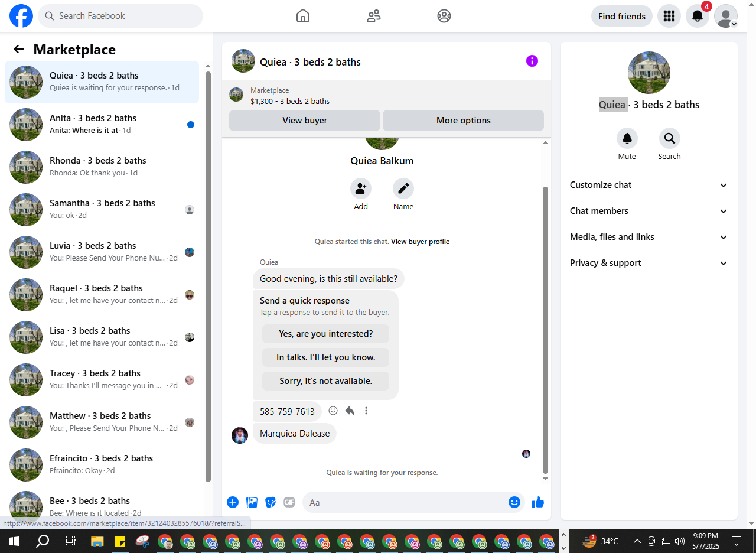The width and height of the screenshot is (756, 553).
Task: Open Windows taskbar search
Action: (43, 541)
